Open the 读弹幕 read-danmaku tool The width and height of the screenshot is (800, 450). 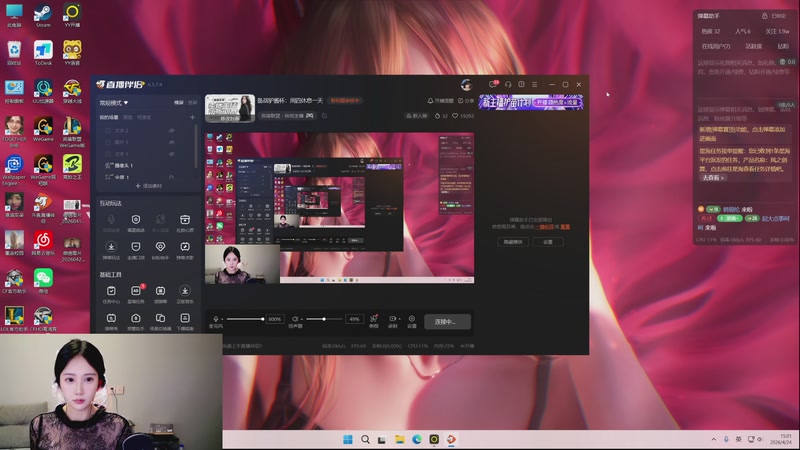160,291
